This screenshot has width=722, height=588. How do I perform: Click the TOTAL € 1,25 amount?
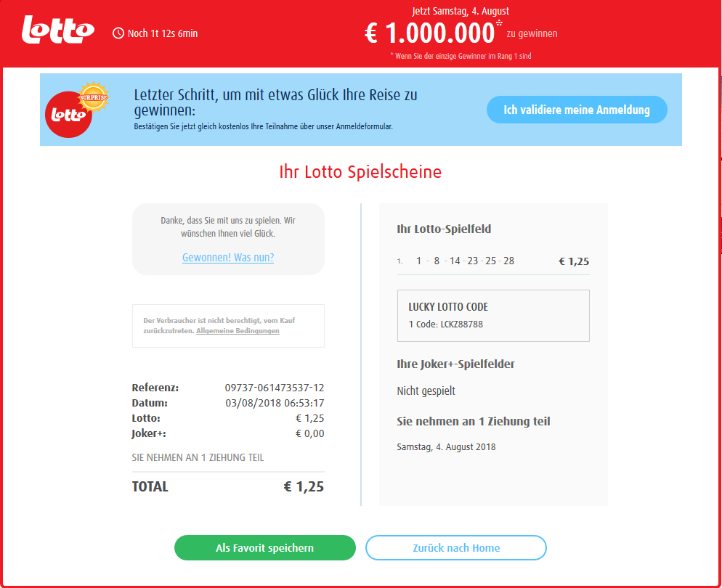(x=304, y=486)
